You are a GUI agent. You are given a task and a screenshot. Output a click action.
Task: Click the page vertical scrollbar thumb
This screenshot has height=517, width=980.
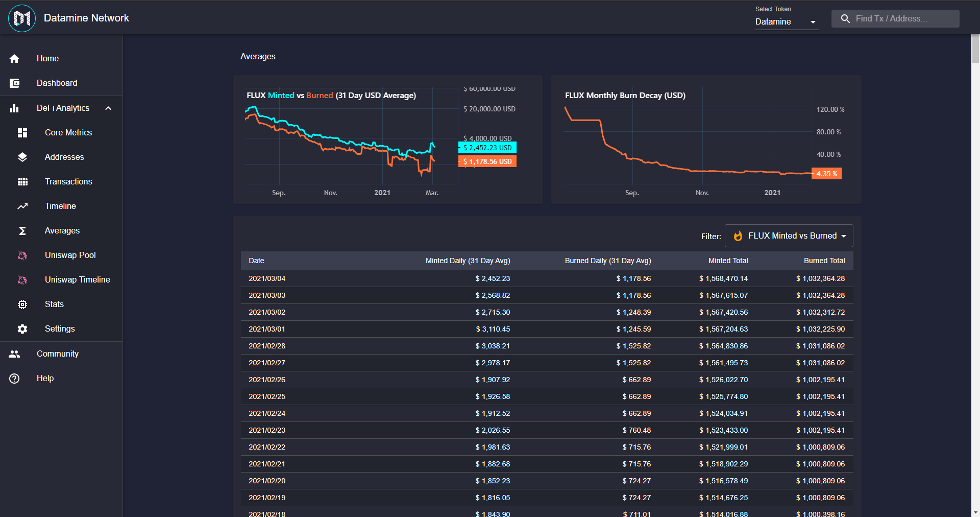tap(975, 49)
